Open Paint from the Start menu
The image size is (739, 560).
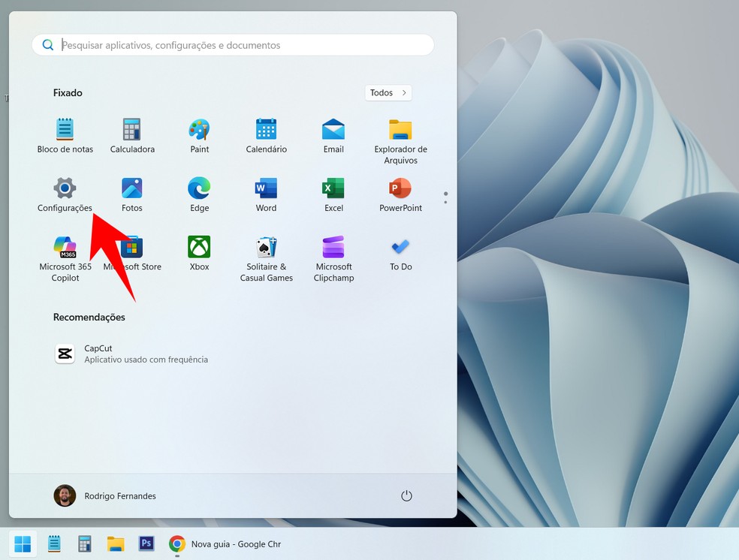click(199, 136)
